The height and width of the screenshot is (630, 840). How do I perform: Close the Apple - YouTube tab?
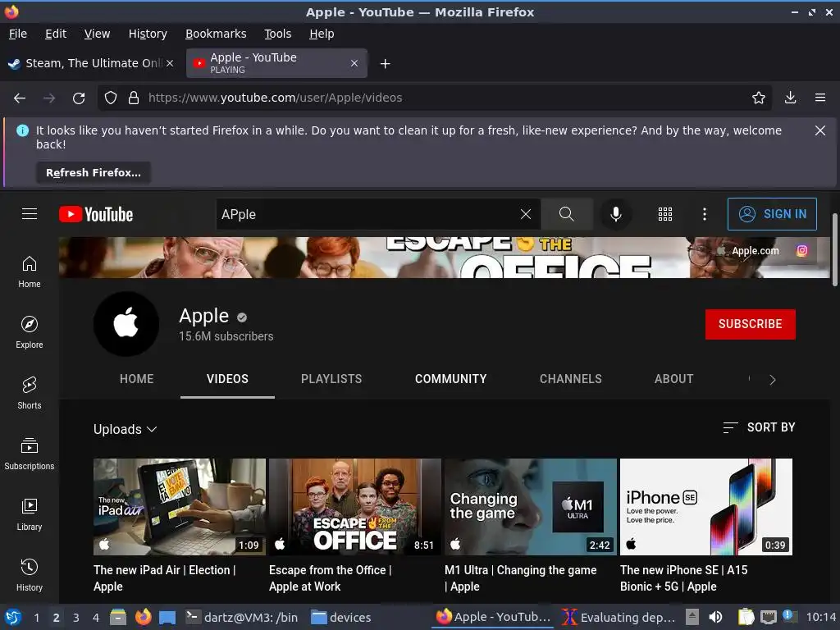[x=354, y=63]
